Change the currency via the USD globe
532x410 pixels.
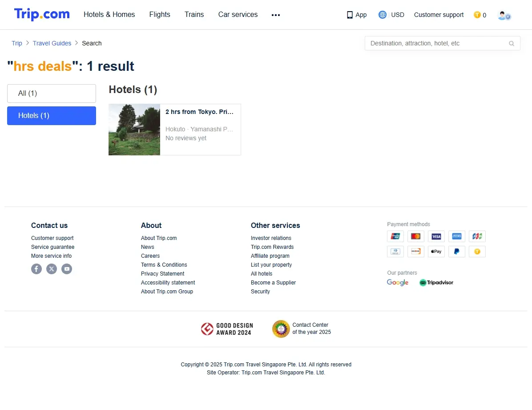(391, 15)
